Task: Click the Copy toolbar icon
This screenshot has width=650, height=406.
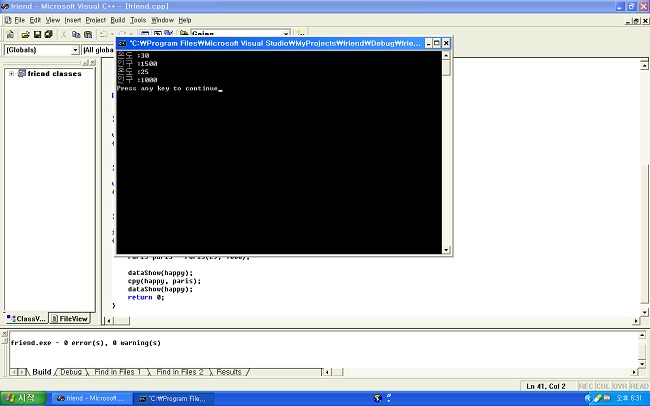Action: click(75, 34)
